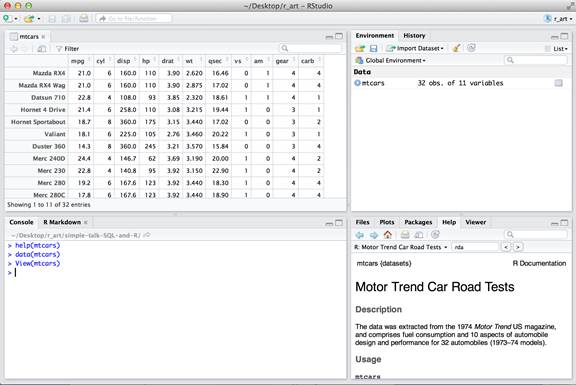Toggle the Filter button in data viewer
This screenshot has height=385, width=576.
pyautogui.click(x=68, y=48)
